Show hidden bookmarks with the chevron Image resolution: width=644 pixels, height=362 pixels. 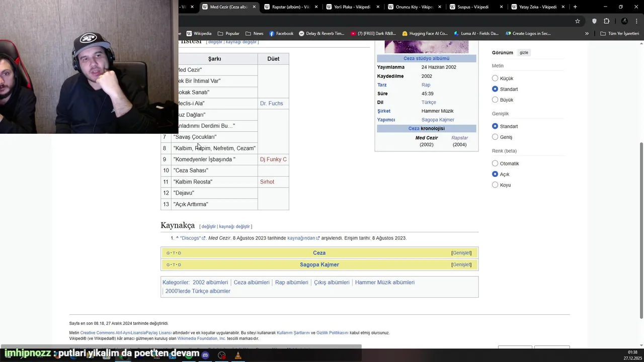tap(587, 34)
